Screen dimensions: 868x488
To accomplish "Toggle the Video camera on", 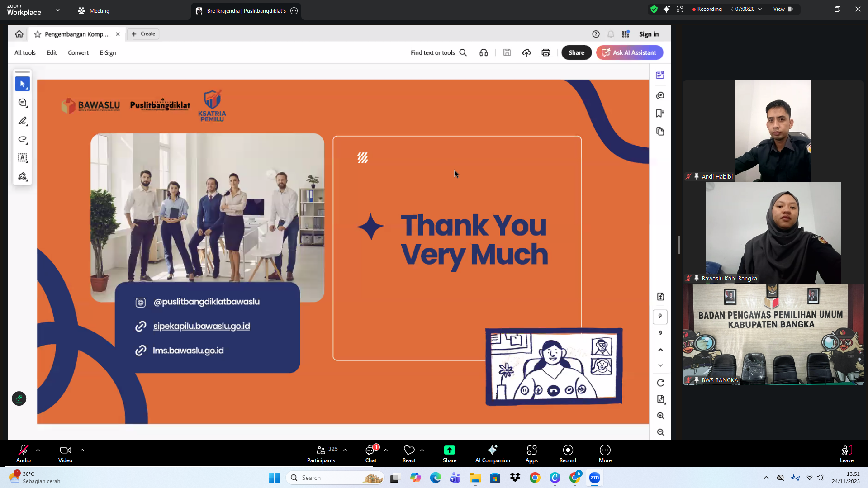I will 65,454.
